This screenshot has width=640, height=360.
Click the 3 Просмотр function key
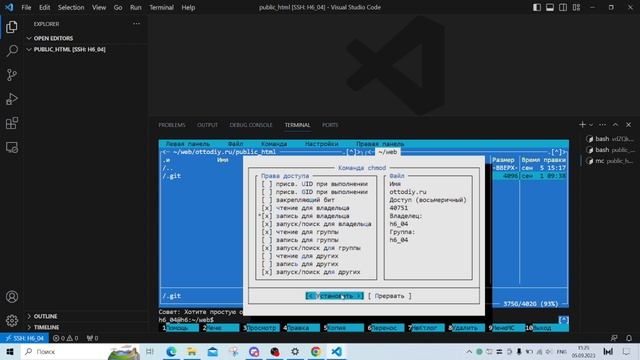[261, 328]
